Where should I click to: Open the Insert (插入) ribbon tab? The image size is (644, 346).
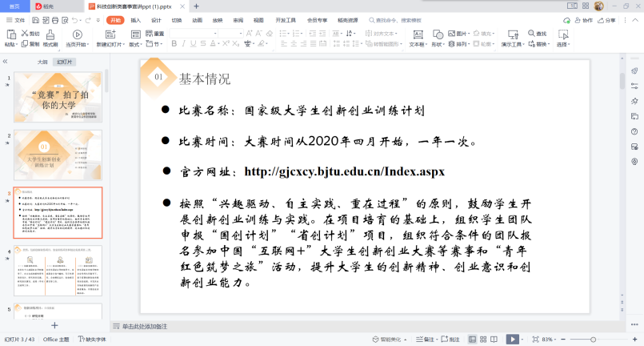point(135,19)
